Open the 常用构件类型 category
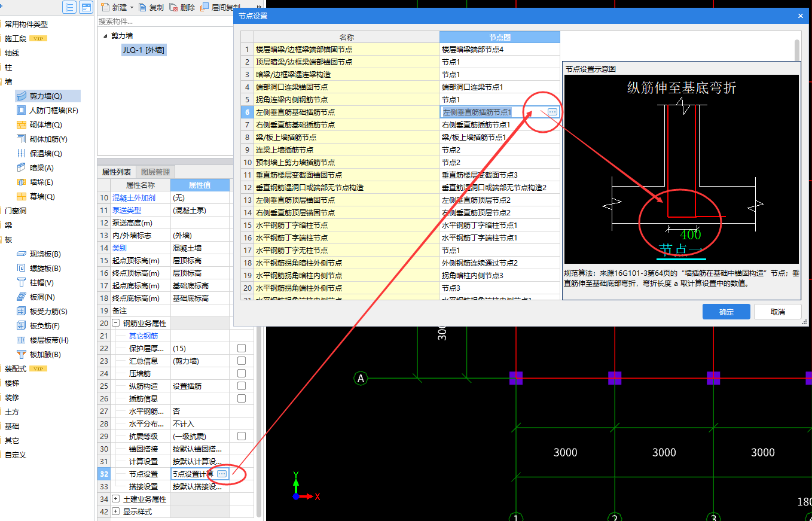The width and height of the screenshot is (812, 521). click(26, 24)
